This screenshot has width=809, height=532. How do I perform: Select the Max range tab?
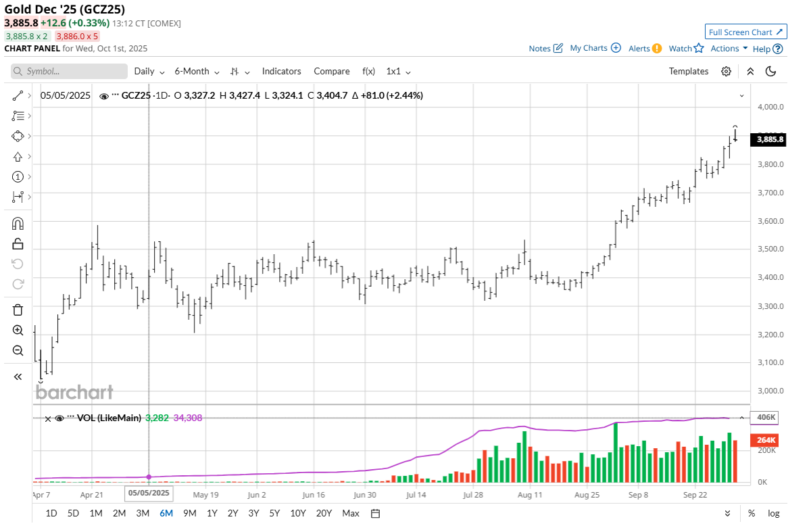351,514
